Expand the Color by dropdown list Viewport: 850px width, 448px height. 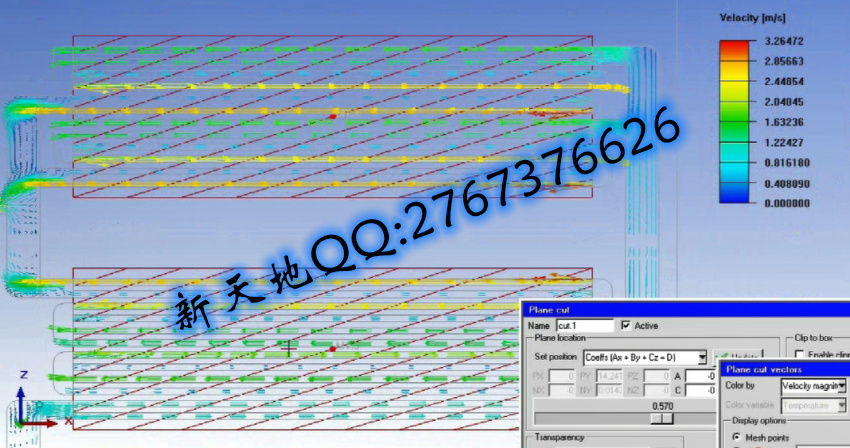(842, 385)
